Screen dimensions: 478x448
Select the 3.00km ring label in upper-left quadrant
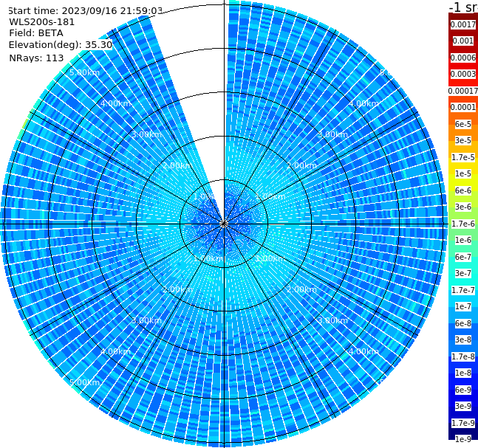click(146, 134)
